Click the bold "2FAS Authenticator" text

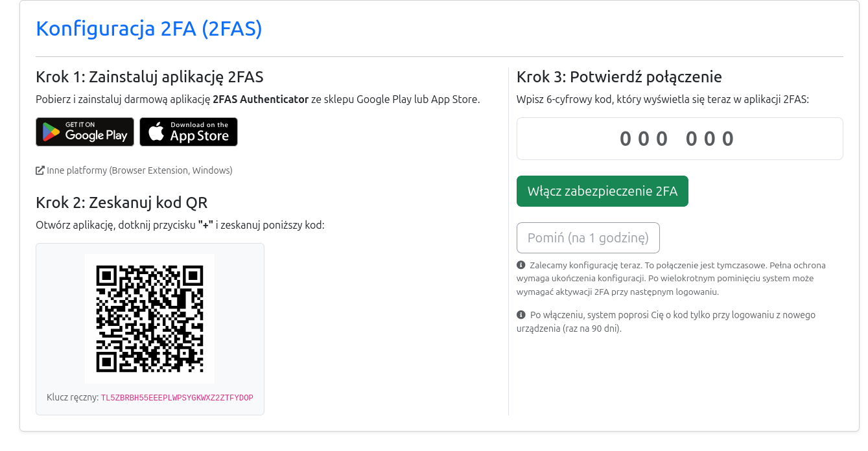click(x=261, y=100)
